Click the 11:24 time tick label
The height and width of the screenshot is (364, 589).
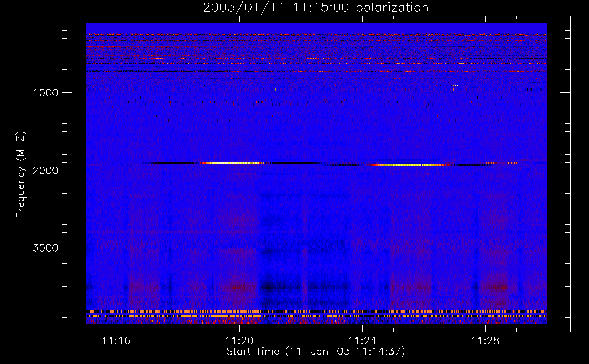click(x=362, y=341)
